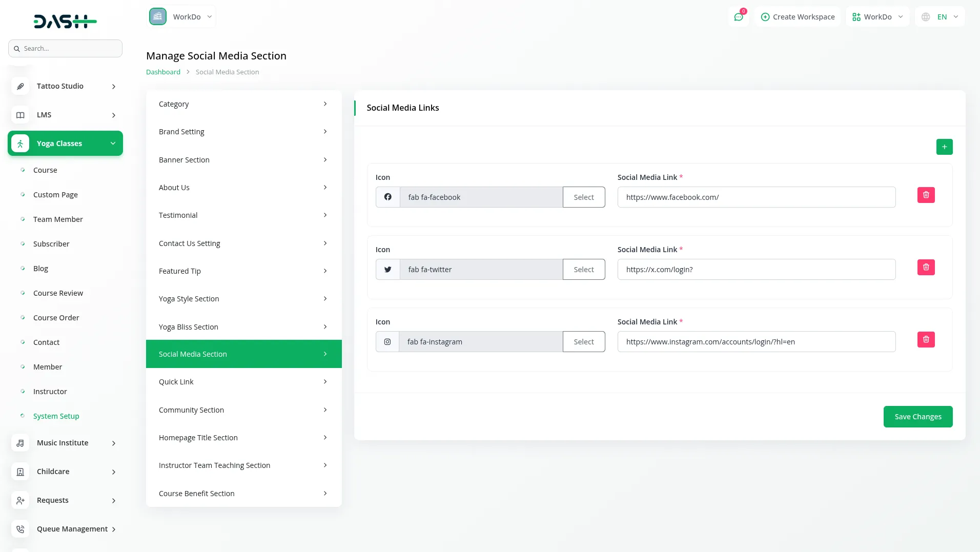
Task: Go to Team Member page
Action: (58, 219)
